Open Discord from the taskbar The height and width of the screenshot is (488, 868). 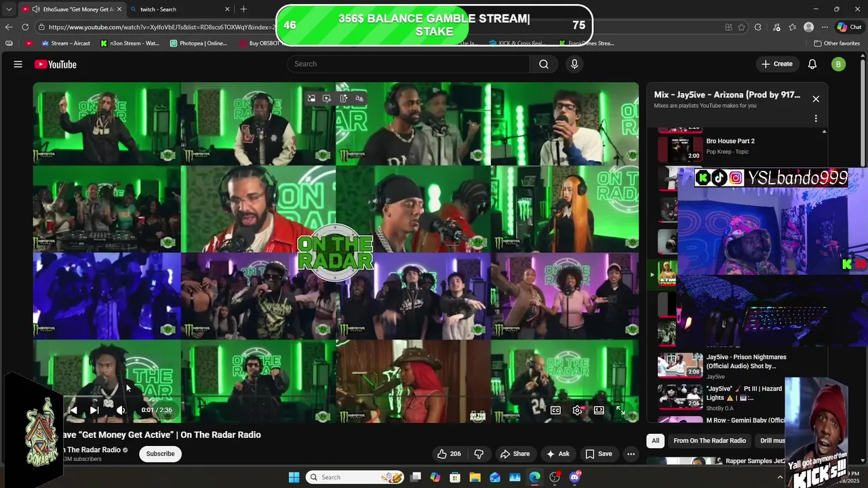point(575,477)
